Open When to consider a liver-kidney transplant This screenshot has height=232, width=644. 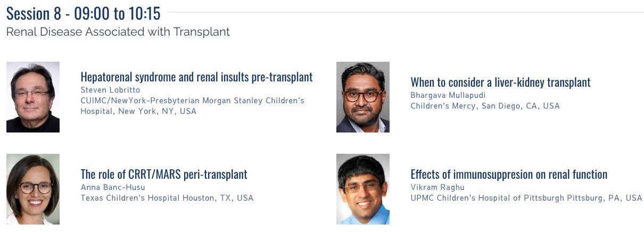[x=500, y=82]
